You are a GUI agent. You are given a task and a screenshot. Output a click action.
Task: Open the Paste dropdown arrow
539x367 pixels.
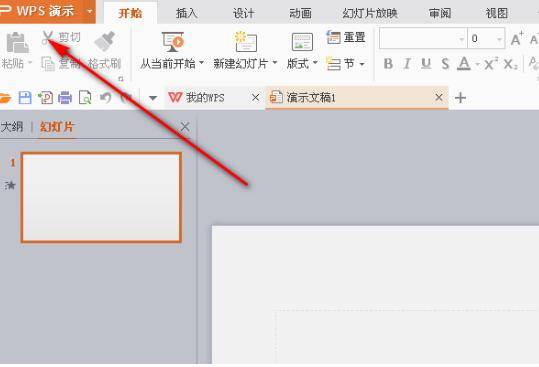pyautogui.click(x=30, y=63)
